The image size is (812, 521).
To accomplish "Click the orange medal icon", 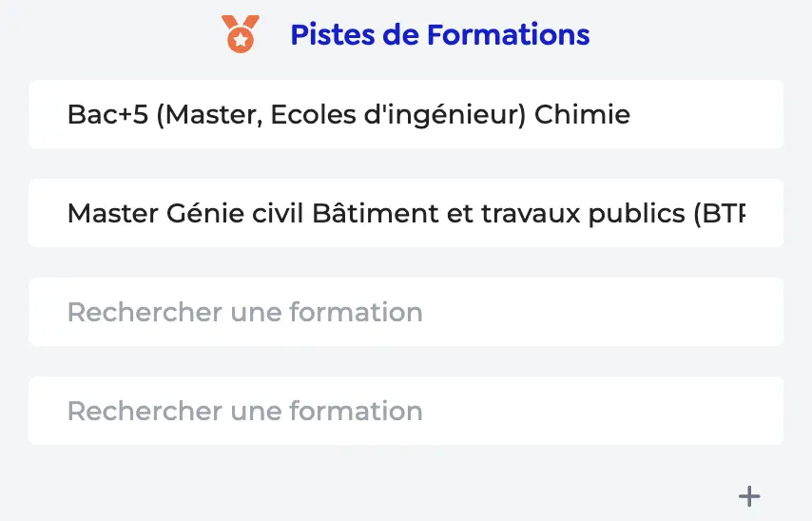I will tap(239, 34).
